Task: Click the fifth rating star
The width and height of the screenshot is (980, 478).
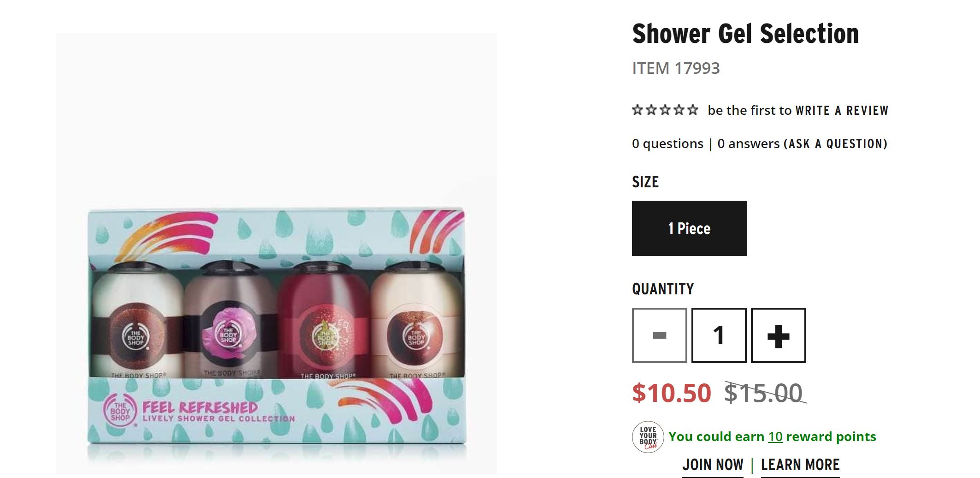Action: pos(693,110)
